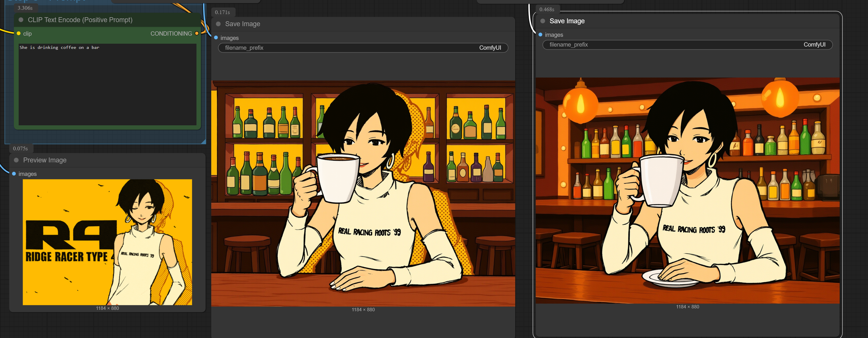Click the CONDITIONING output connector dot
This screenshot has height=338, width=868.
pos(197,33)
